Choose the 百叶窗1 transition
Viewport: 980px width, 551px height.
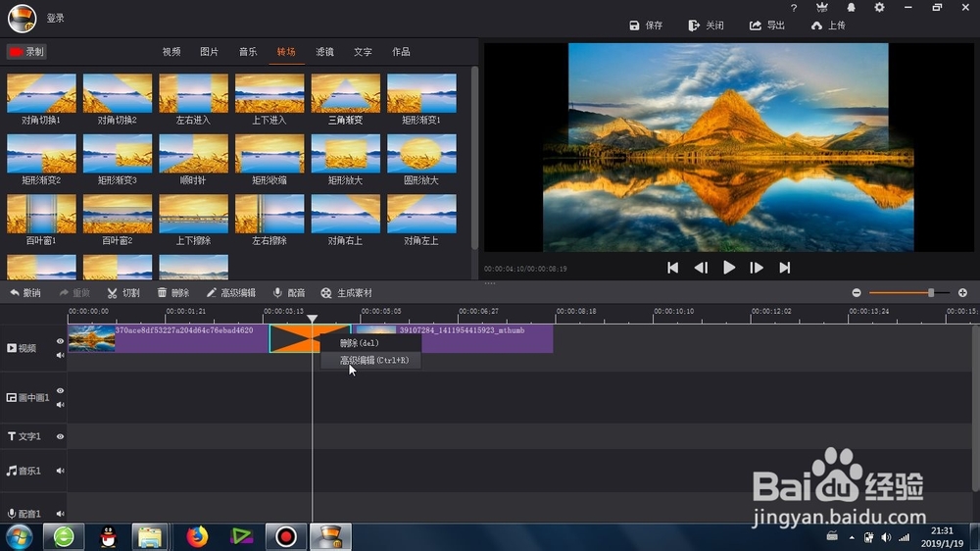click(41, 214)
